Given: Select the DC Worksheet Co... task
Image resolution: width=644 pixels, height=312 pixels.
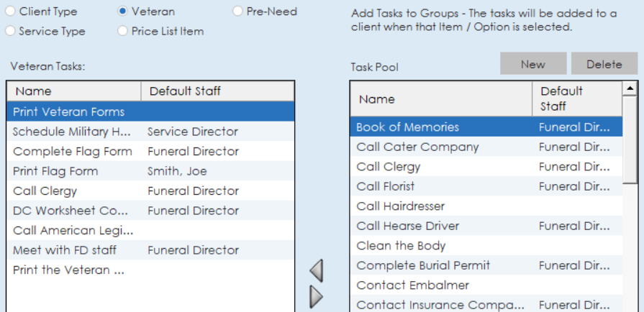Looking at the screenshot, I should coord(150,211).
